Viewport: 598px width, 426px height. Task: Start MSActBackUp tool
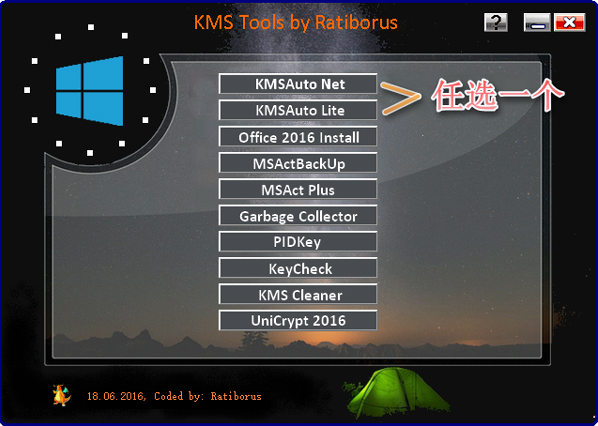coord(298,163)
